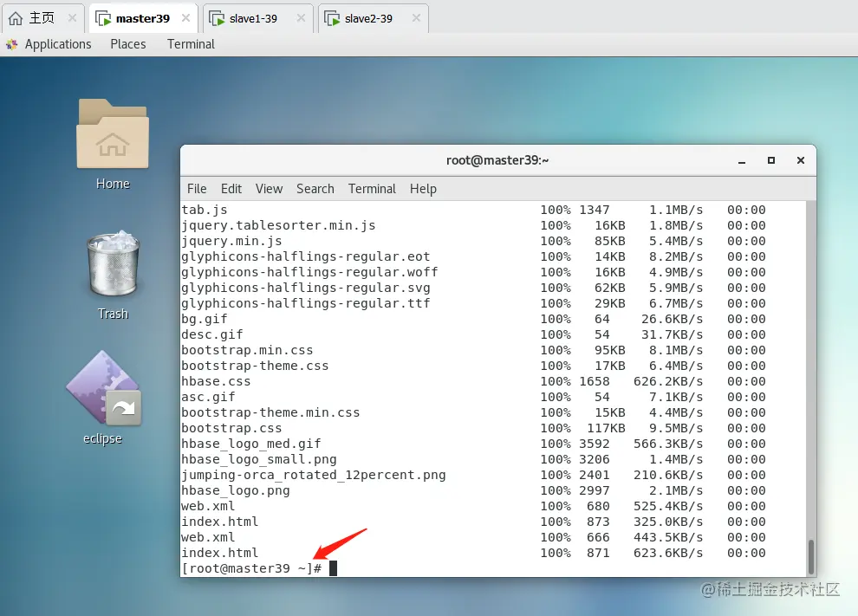Click the VM icon on the slave1-39 tab
The width and height of the screenshot is (858, 616).
pos(217,18)
